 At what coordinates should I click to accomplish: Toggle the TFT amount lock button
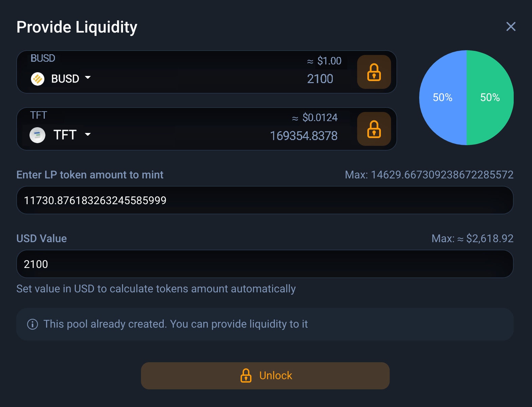(374, 129)
